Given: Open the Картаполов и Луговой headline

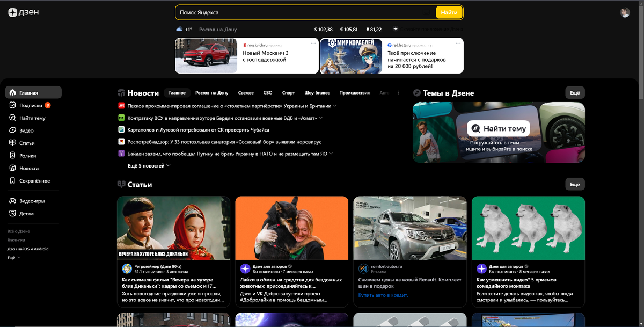Looking at the screenshot, I should [198, 130].
